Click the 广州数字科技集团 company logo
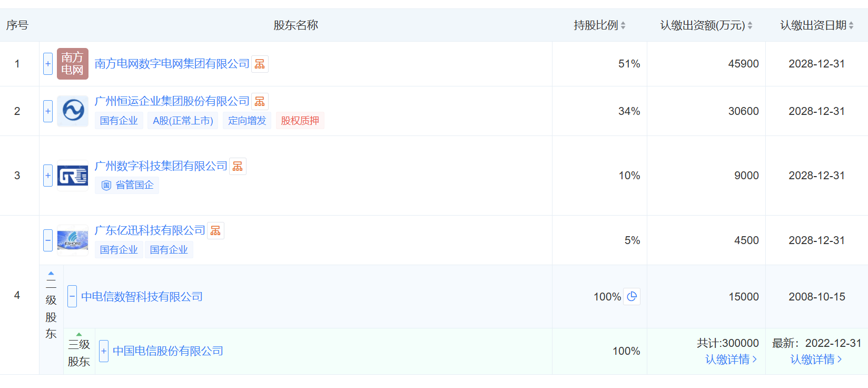Viewport: 868px width, 388px height. tap(73, 176)
